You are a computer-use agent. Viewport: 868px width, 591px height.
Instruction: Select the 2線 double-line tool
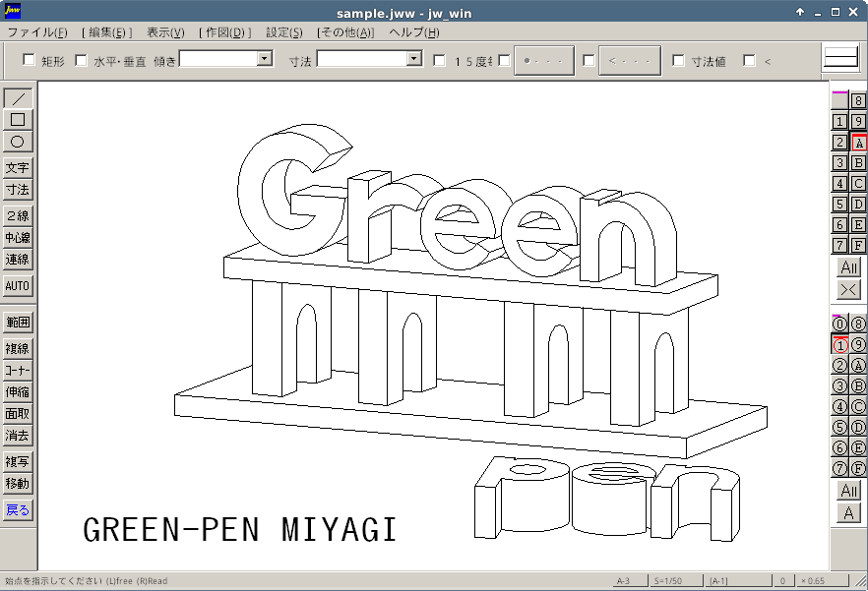coord(18,215)
